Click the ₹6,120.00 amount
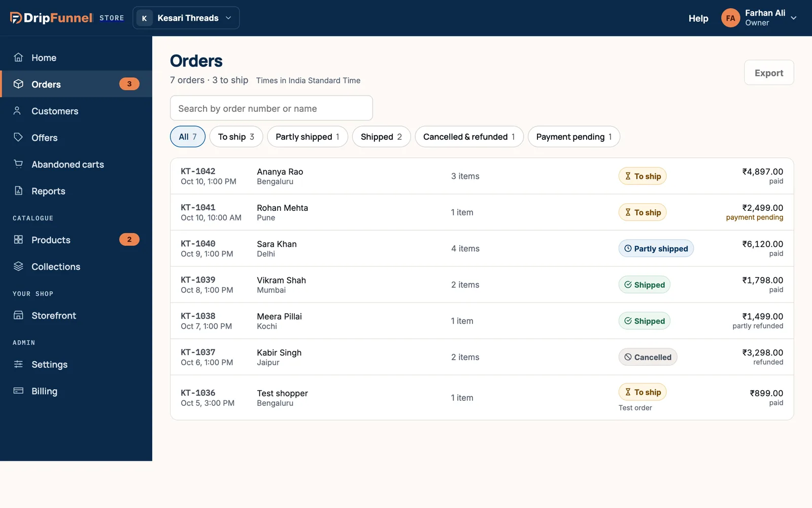The image size is (812, 508). point(762,244)
